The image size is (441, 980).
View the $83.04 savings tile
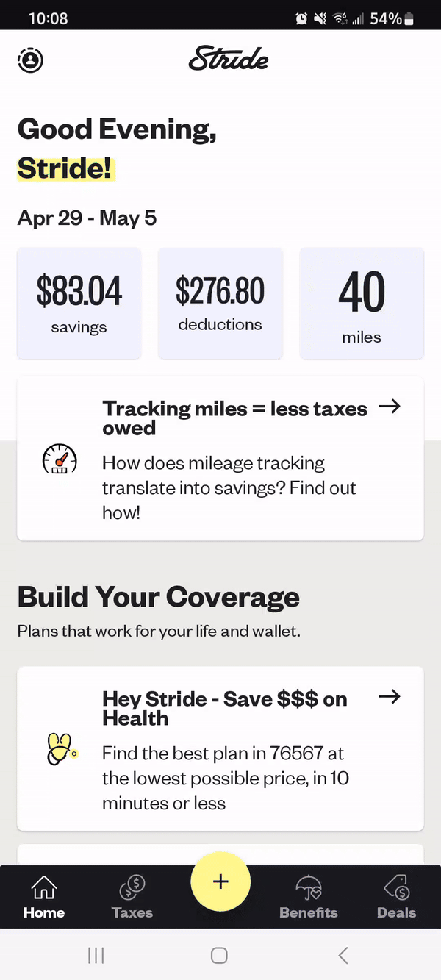[x=79, y=304]
